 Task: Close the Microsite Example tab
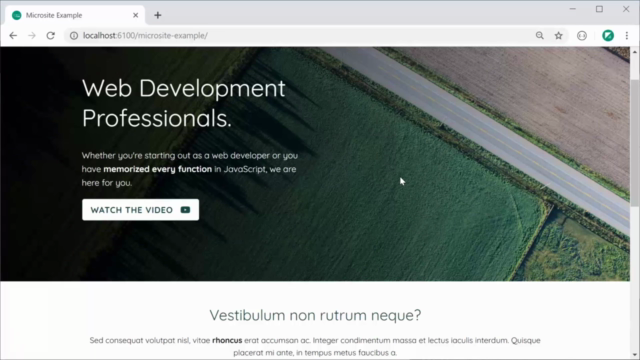point(136,15)
